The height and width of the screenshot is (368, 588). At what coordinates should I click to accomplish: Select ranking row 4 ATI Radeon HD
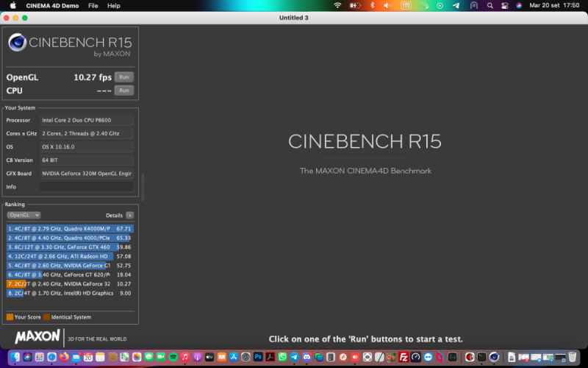[x=70, y=256]
